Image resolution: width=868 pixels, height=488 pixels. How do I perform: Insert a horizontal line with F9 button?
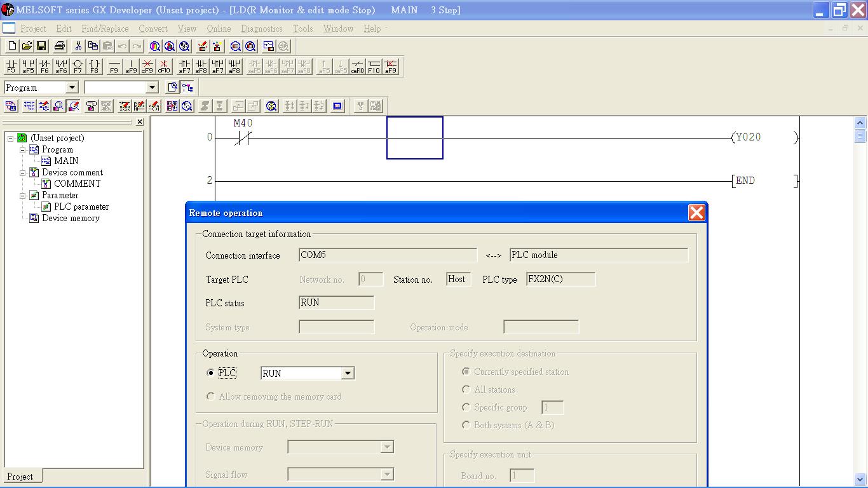[x=114, y=67]
